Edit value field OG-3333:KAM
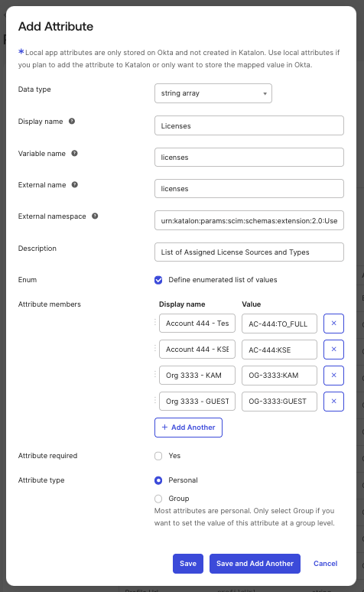The image size is (364, 592). click(279, 376)
